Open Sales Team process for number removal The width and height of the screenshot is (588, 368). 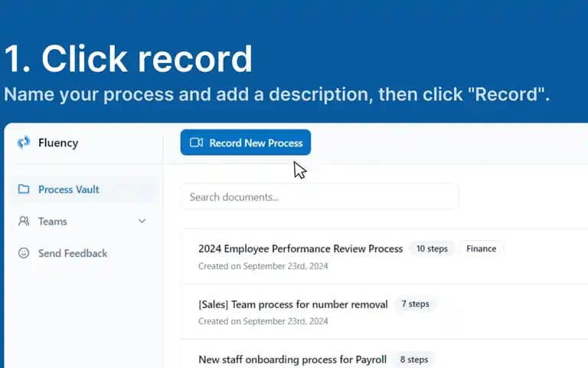point(293,304)
